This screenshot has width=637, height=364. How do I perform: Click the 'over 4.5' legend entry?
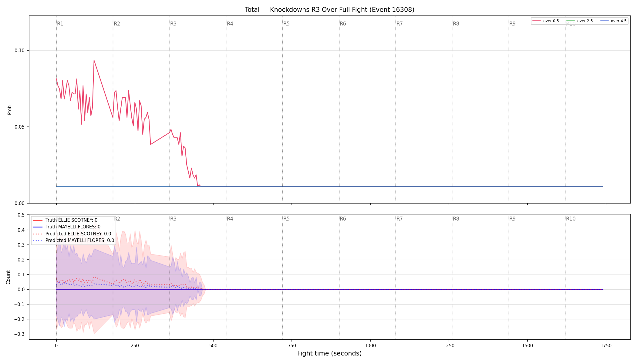(613, 21)
